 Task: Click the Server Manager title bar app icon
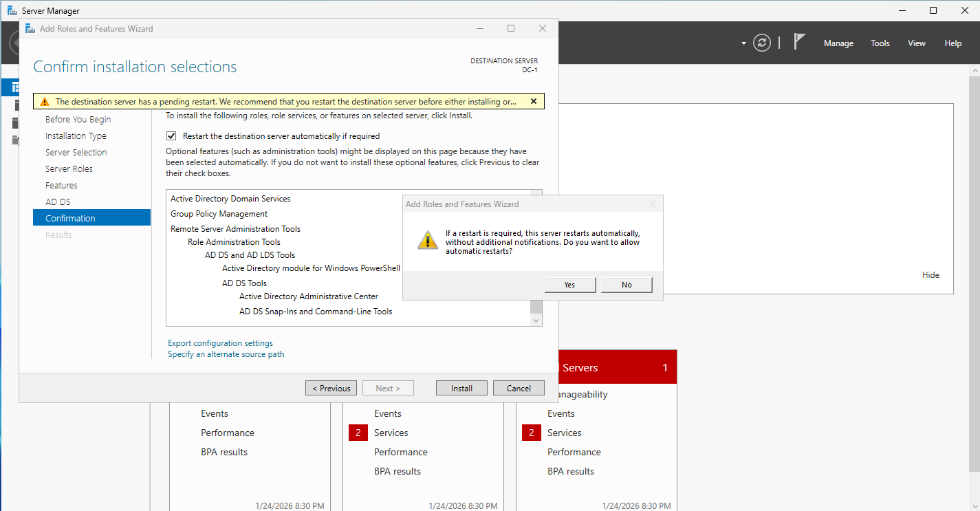[12, 10]
